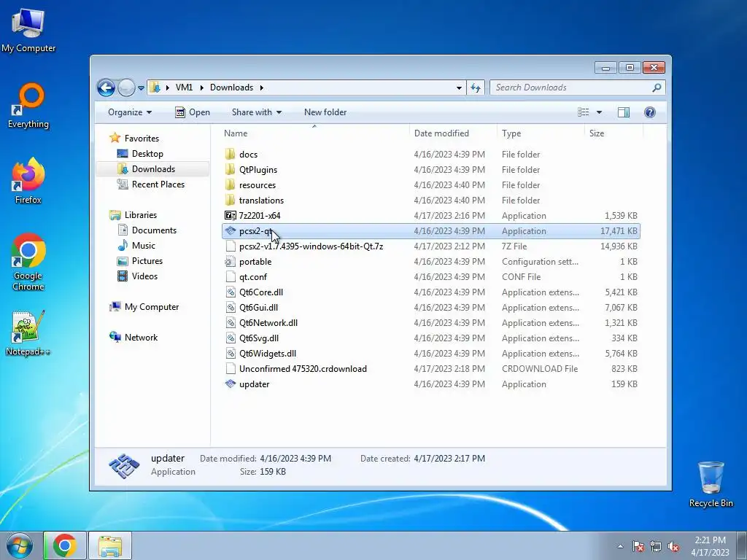Sort by the Type column header
The image size is (747, 560).
pyautogui.click(x=541, y=133)
